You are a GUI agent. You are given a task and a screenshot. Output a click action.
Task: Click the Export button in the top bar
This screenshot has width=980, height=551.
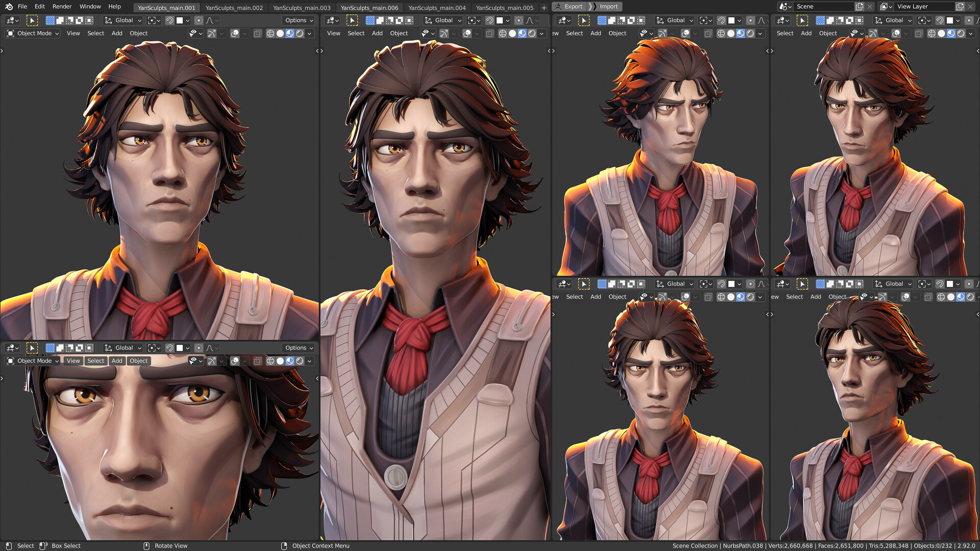click(569, 7)
